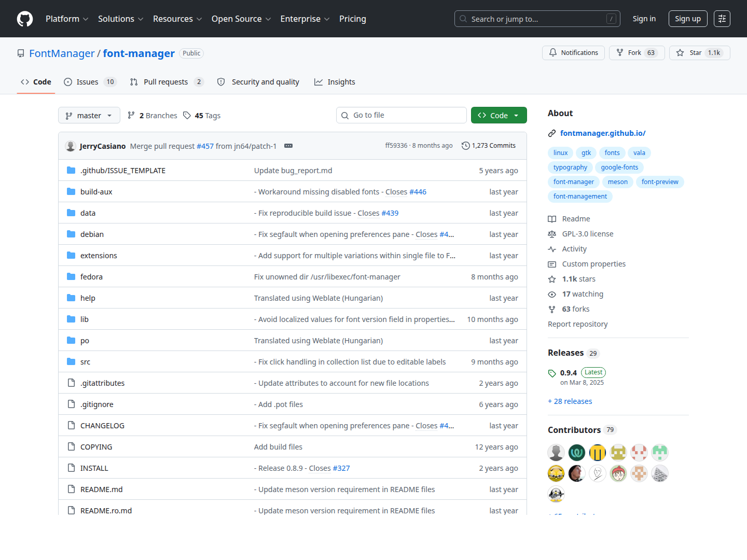The width and height of the screenshot is (747, 560).
Task: Click the yellow and blue contributor avatar
Action: (598, 453)
